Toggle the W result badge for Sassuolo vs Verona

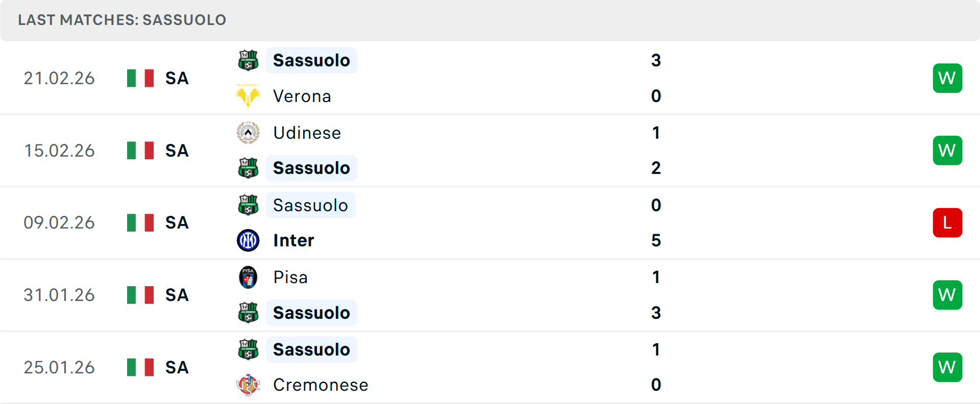click(947, 78)
